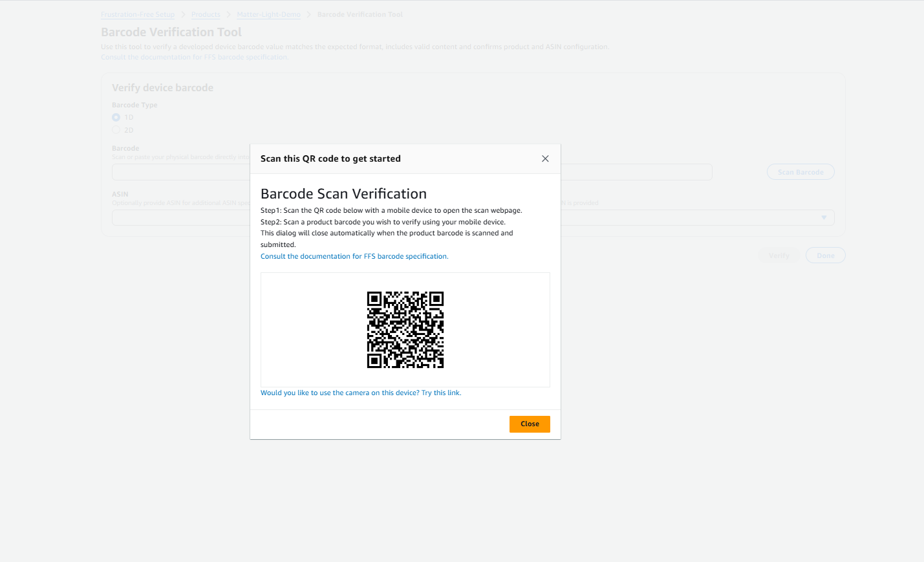Click the 'Scan this QR code to get started' header
This screenshot has width=924, height=562.
330,158
